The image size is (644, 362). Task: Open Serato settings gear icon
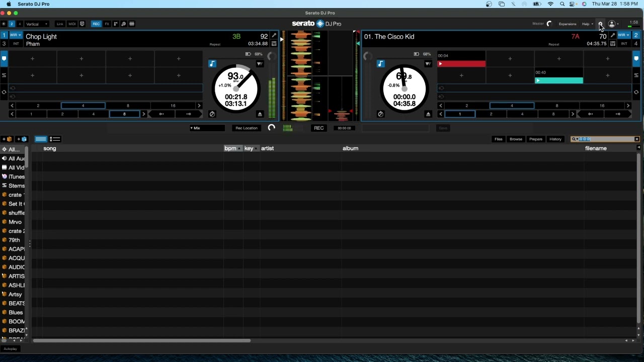[x=600, y=24]
